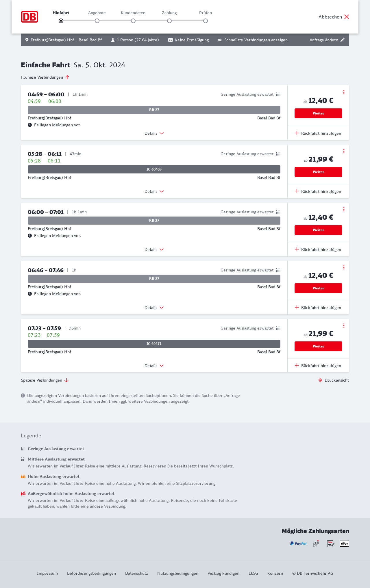Image resolution: width=370 pixels, height=588 pixels.
Task: Click the DB logo
Action: [x=29, y=17]
